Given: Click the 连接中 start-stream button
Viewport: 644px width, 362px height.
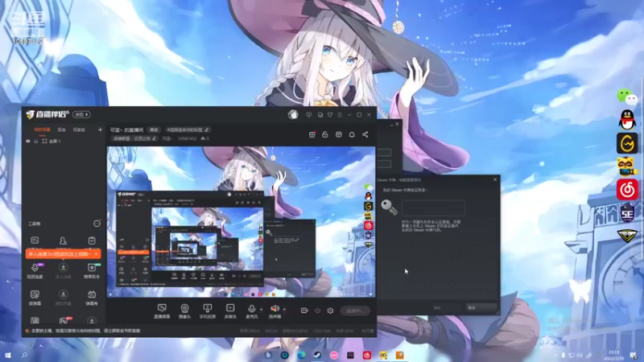Looking at the screenshot, I should coord(355,311).
